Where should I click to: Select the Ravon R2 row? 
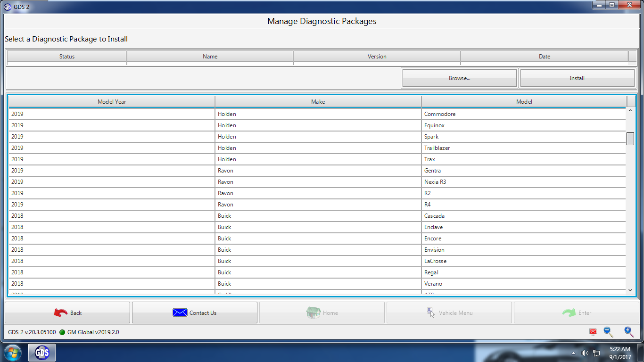pos(317,193)
